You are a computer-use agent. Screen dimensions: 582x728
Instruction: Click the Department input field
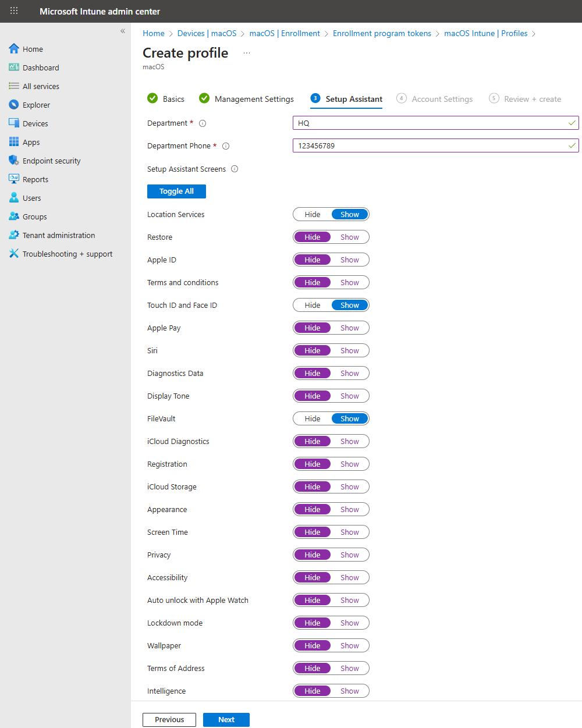tap(435, 123)
